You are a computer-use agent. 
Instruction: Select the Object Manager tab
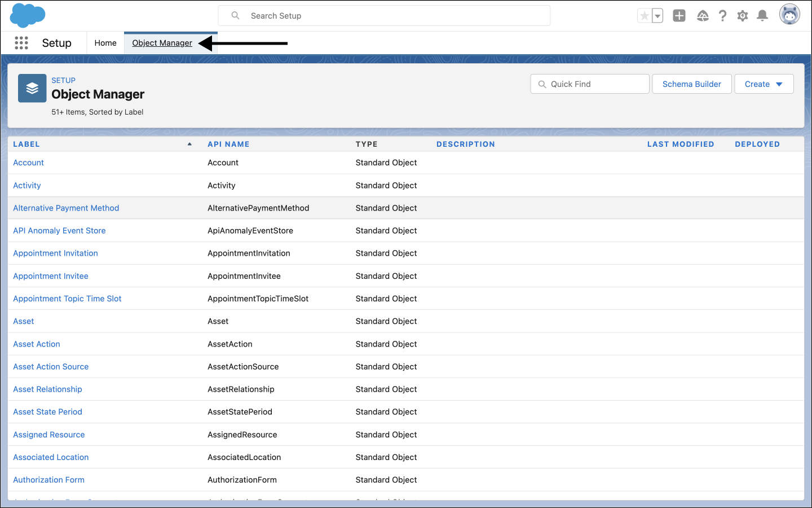162,43
